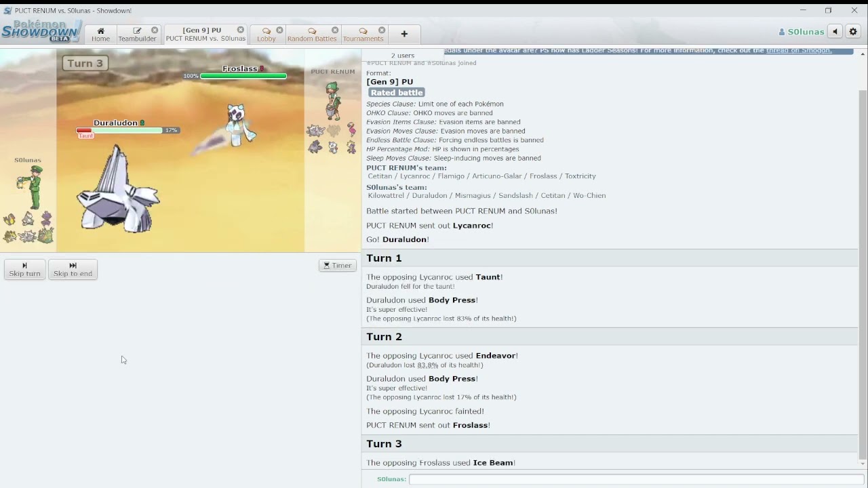This screenshot has height=488, width=868.
Task: Click 'The opposing Lycanroc used Endeavor!' line
Action: pos(442,356)
